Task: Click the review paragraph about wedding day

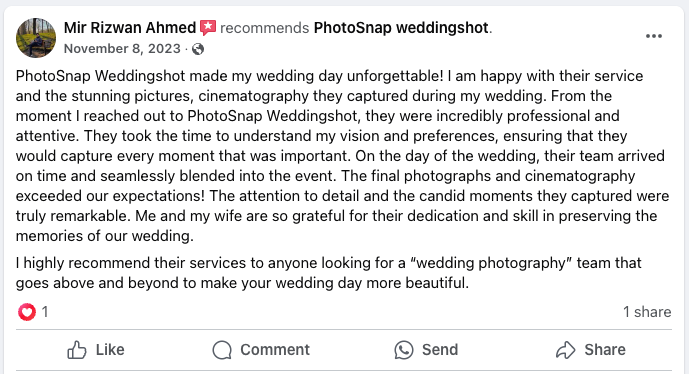Action: coord(343,156)
